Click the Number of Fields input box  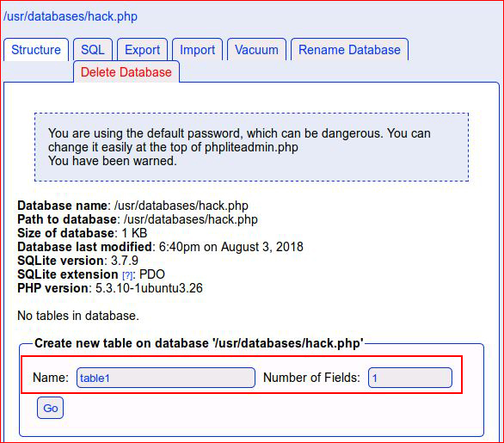point(410,378)
